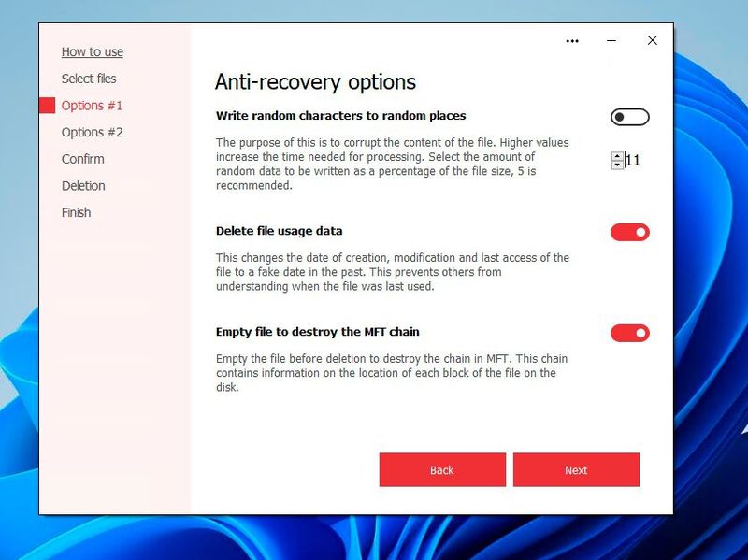
Task: Increase the random data percentage value
Action: [616, 155]
